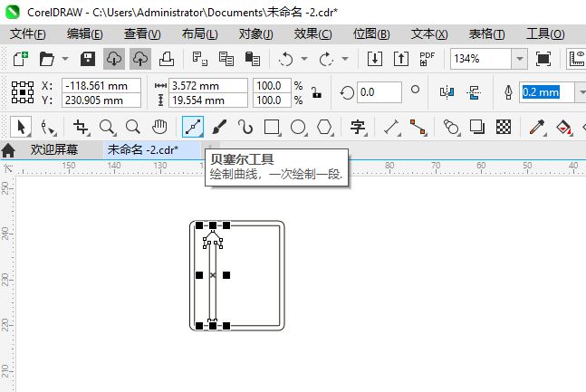Click the object width field 3.572 mm
This screenshot has height=392, width=586.
point(208,86)
